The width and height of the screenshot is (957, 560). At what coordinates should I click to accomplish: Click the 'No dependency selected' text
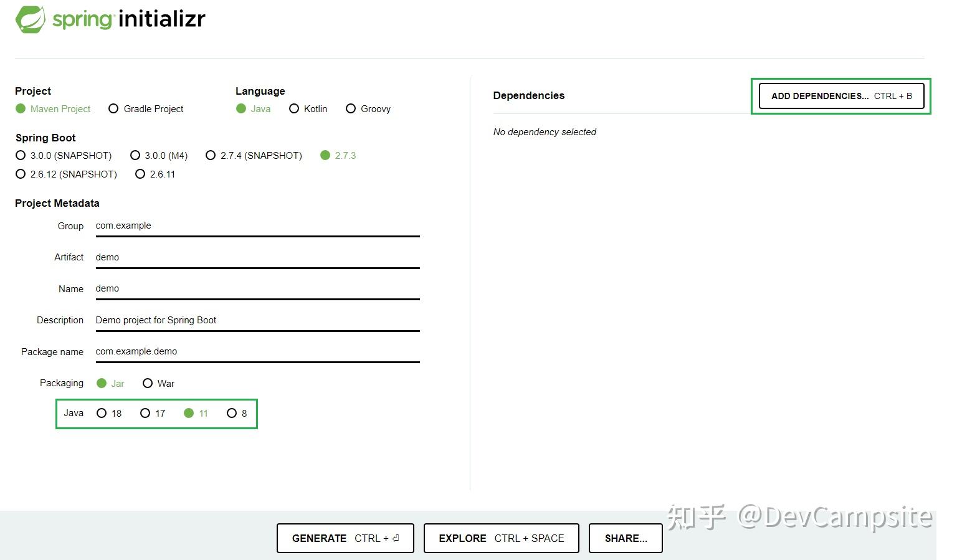pos(545,132)
